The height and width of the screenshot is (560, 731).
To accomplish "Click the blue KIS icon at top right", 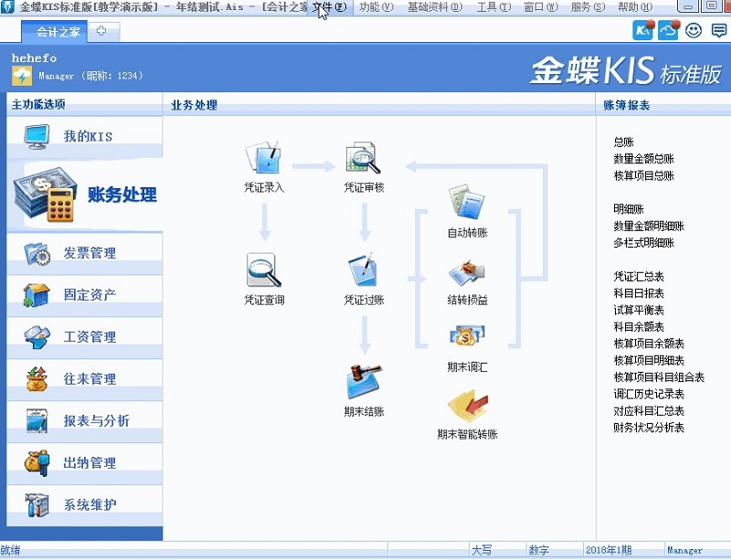I will tap(643, 31).
